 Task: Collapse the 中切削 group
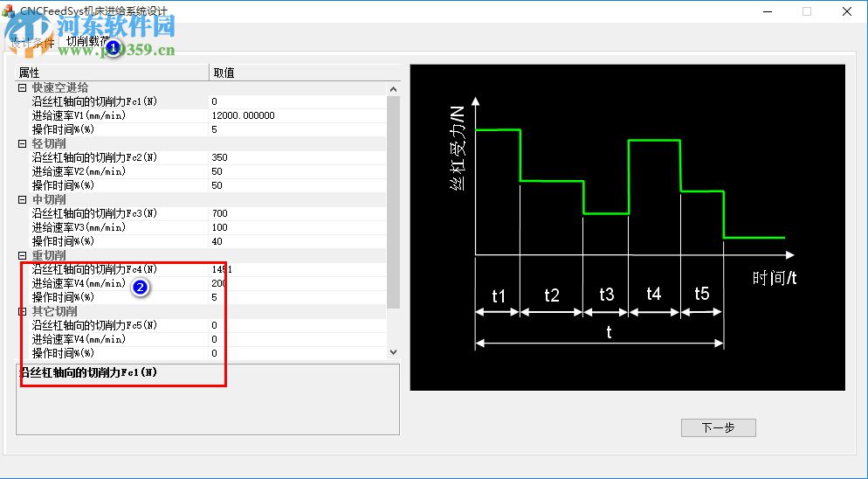point(22,199)
